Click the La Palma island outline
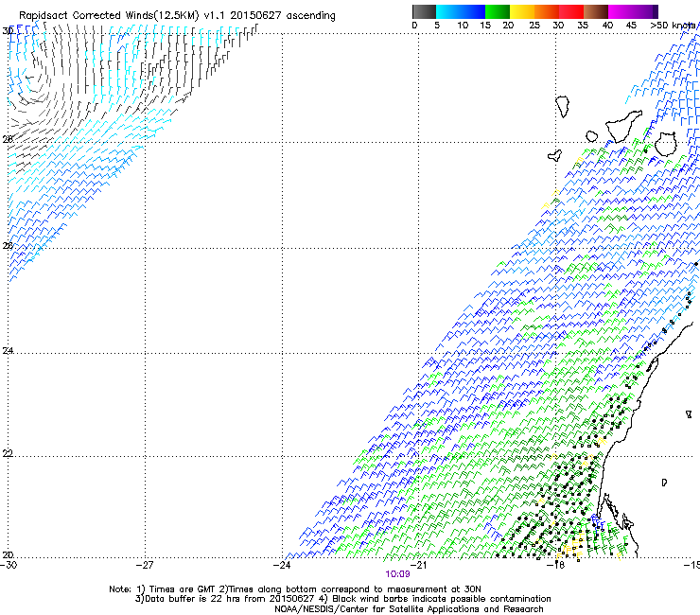 click(x=563, y=106)
